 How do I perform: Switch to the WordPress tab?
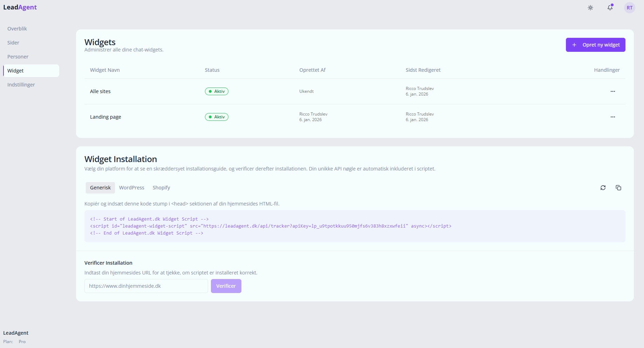(x=131, y=188)
